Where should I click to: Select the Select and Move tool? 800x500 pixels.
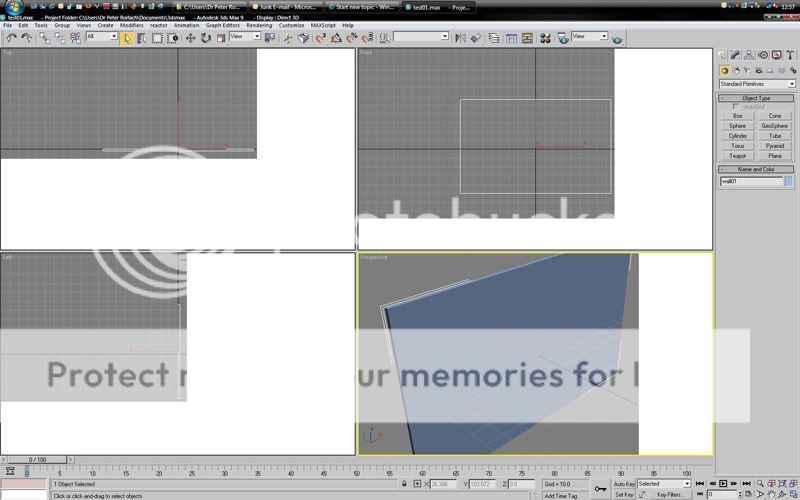pos(190,37)
